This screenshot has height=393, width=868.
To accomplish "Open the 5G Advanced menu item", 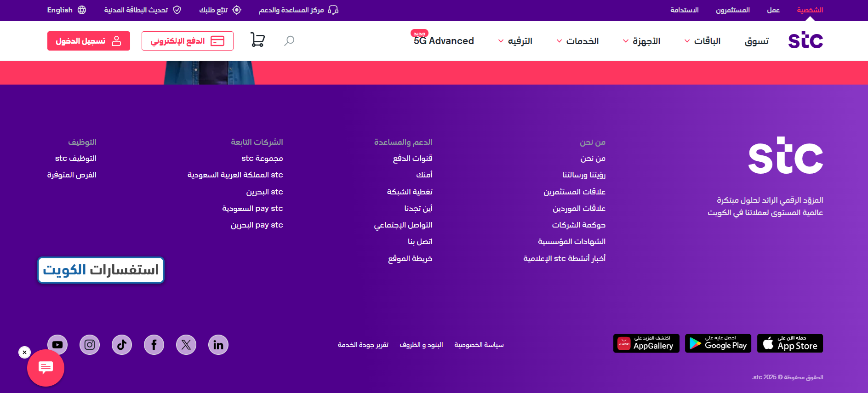I will pyautogui.click(x=444, y=40).
